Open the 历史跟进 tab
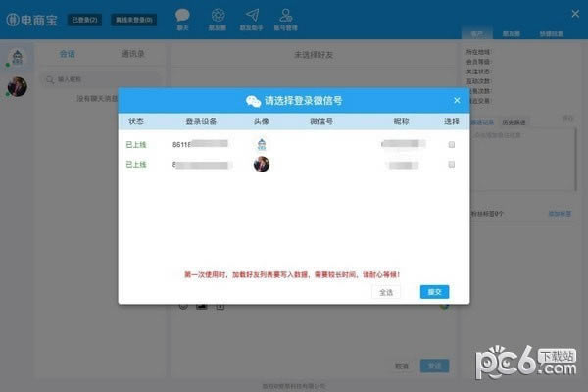This screenshot has width=588, height=392. coord(514,122)
